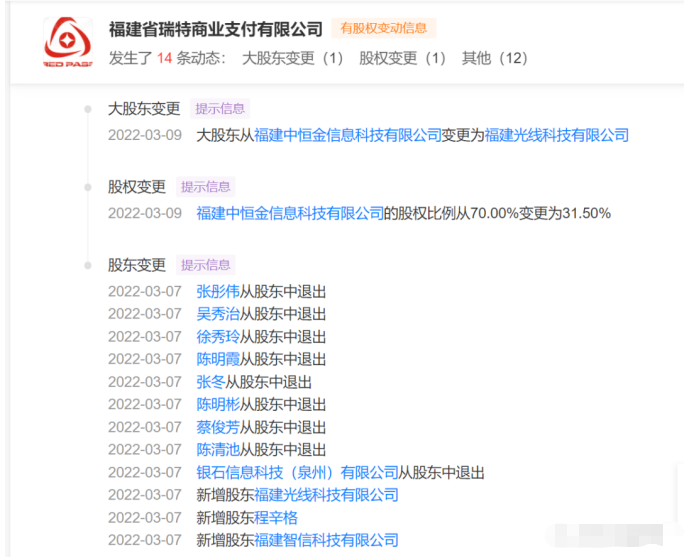Open 福建光线科技有限公司 in 新增股东 row
684x557 pixels.
[x=326, y=495]
